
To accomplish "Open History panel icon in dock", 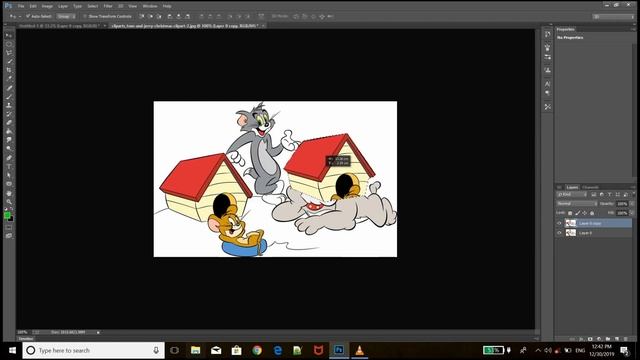I will click(x=548, y=35).
